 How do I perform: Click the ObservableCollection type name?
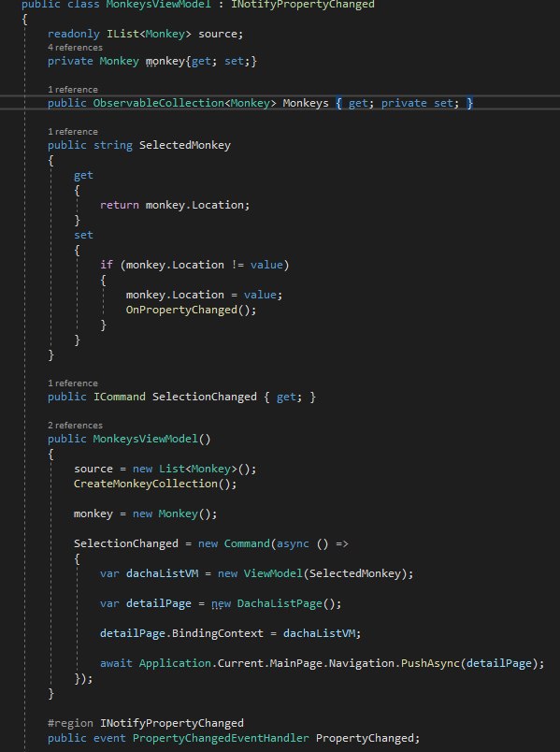click(158, 103)
